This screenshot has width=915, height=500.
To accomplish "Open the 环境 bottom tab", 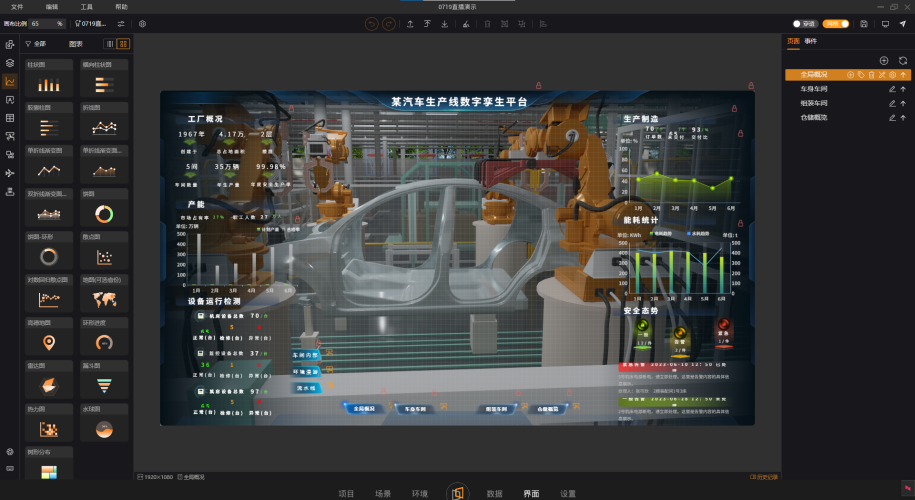I will (x=420, y=494).
